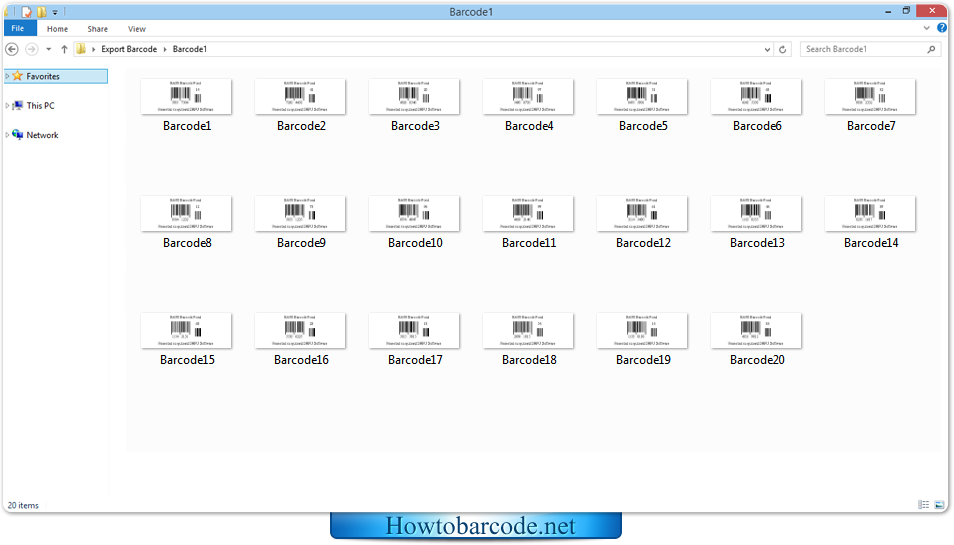Viewport: 954px width, 545px height.
Task: Open Explorer help question mark icon
Action: tap(942, 29)
